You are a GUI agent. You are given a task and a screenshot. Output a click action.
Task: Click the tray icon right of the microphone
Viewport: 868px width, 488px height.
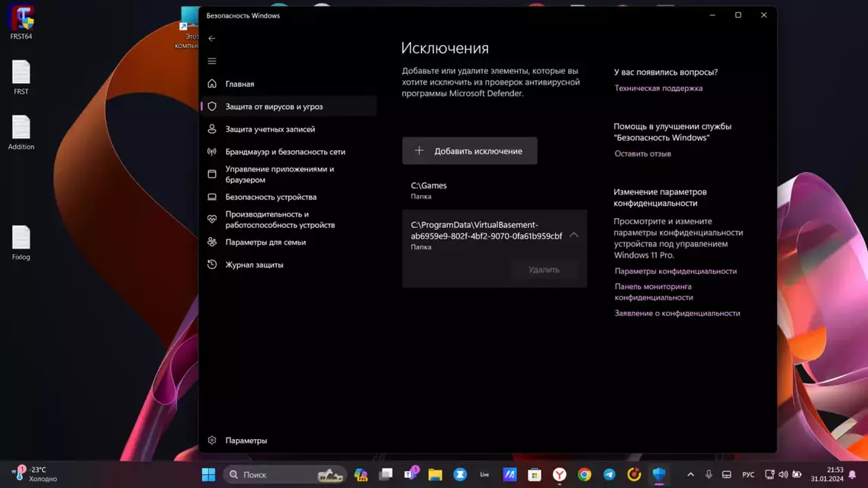tap(727, 475)
